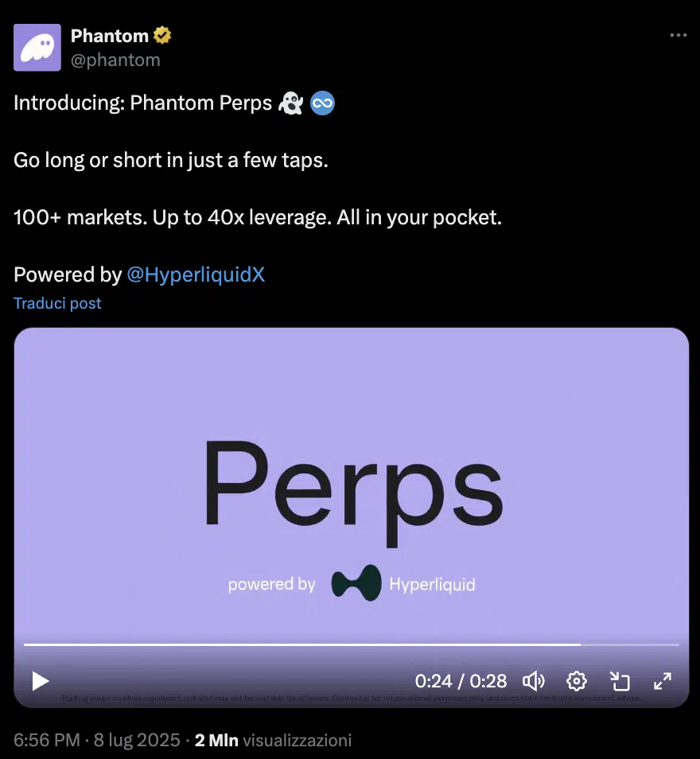
Task: Expand video to fullscreen
Action: tap(663, 681)
